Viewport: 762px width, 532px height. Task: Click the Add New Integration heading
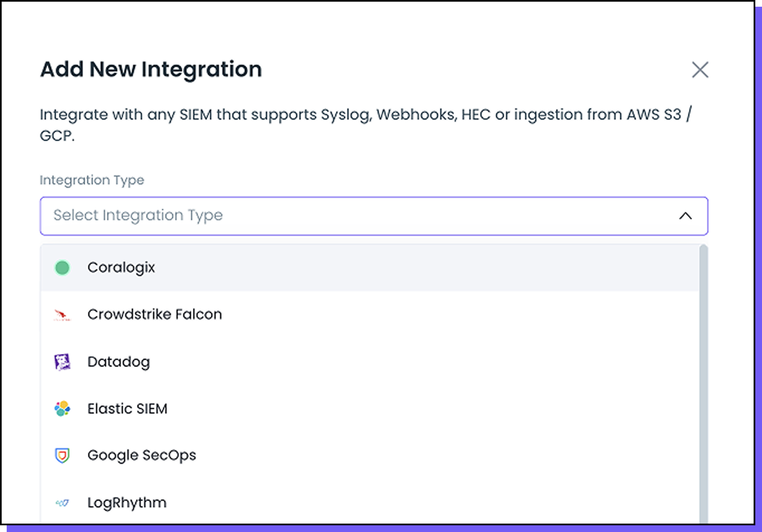tap(151, 70)
